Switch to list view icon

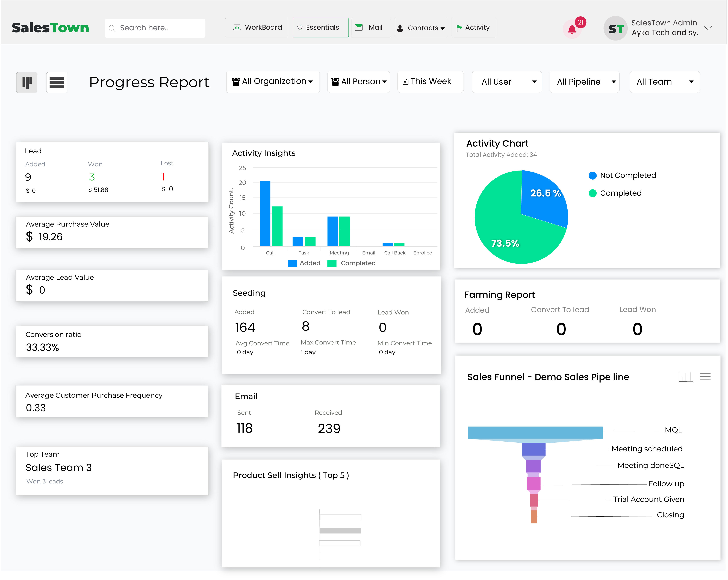56,82
